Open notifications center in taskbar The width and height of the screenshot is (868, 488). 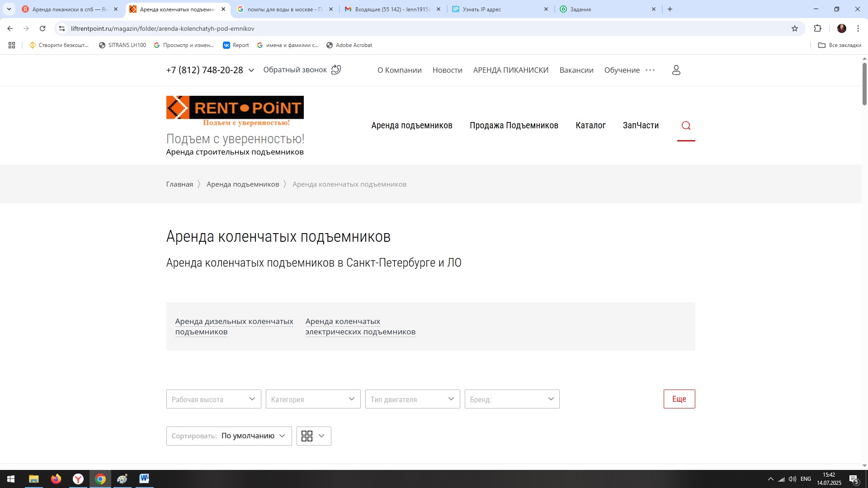pyautogui.click(x=854, y=479)
